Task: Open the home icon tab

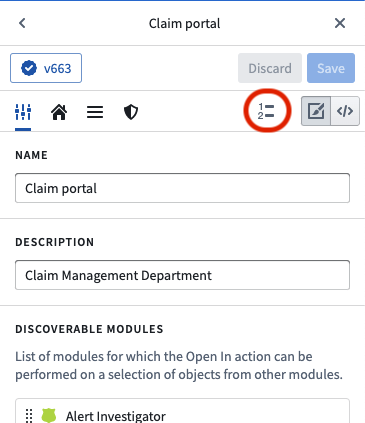Action: (59, 112)
